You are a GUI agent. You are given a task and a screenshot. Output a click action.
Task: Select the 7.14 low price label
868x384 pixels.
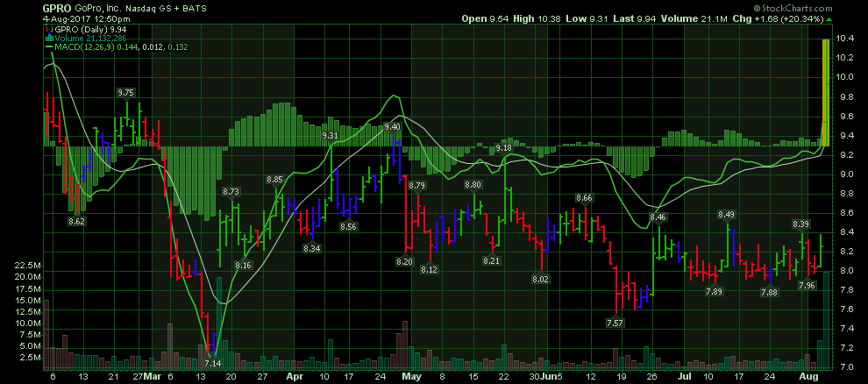coord(212,363)
